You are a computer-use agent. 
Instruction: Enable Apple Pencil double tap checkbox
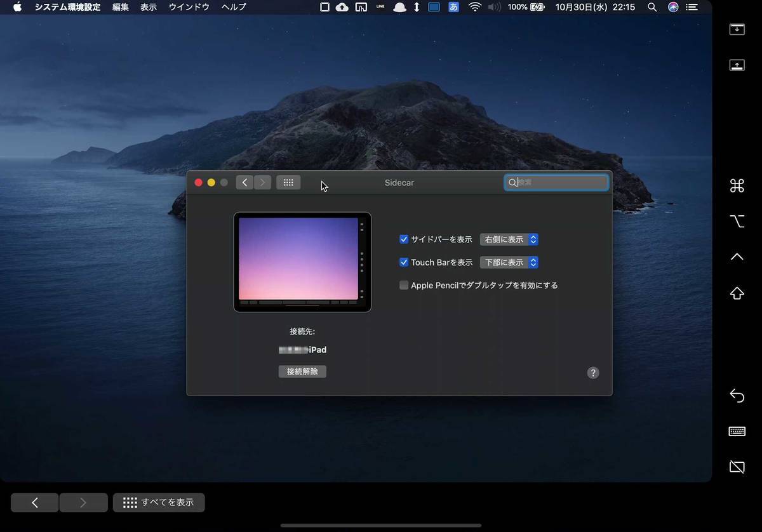[x=404, y=285]
